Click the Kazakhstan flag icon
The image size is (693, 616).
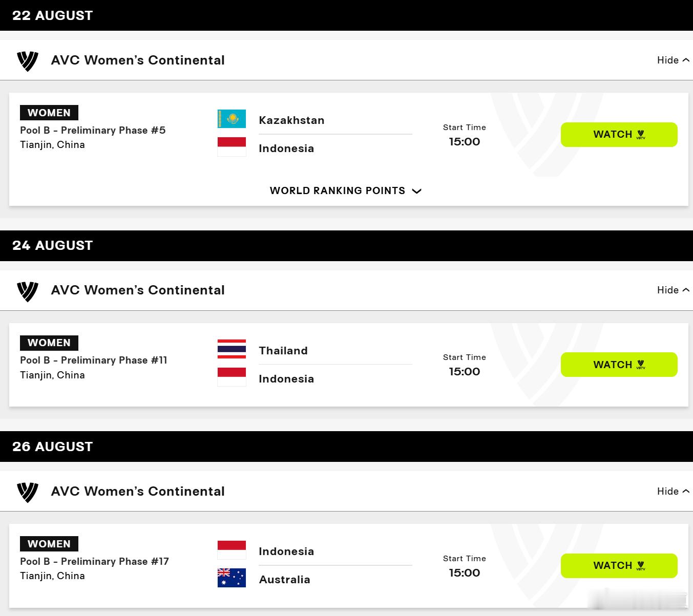[x=232, y=119]
